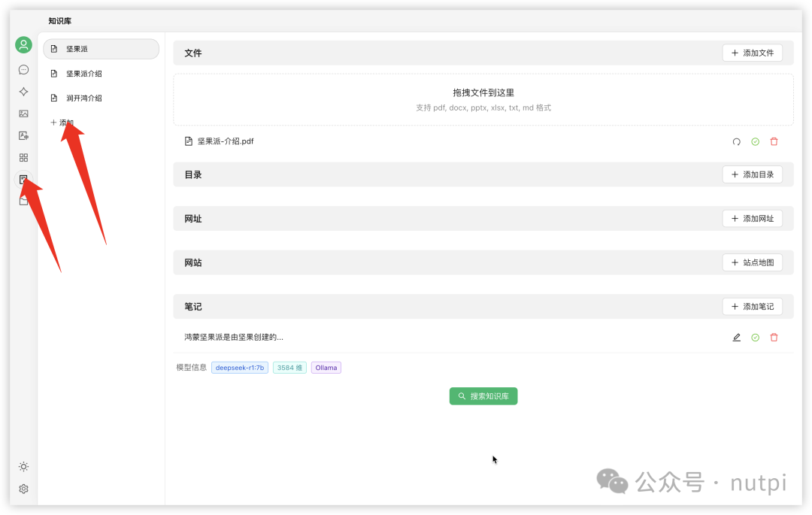Open the image painting sidebar icon
Image resolution: width=812 pixels, height=515 pixels.
[x=23, y=114]
